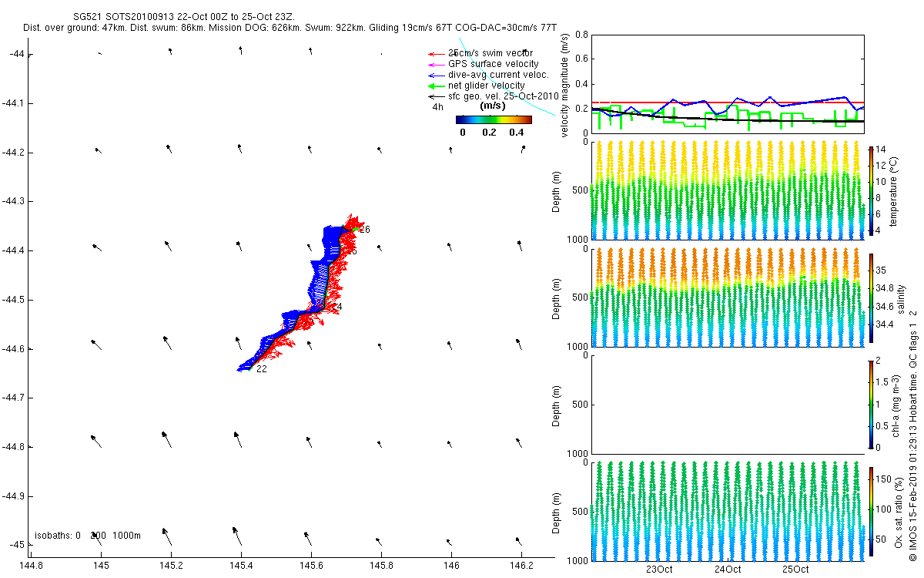Image resolution: width=924 pixels, height=578 pixels.
Task: Click latitude tick '-44.1' on map axis
Action: pos(13,102)
